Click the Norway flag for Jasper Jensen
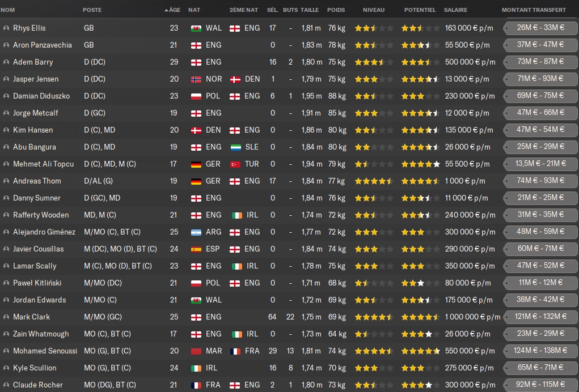This screenshot has width=579, height=392. point(197,79)
